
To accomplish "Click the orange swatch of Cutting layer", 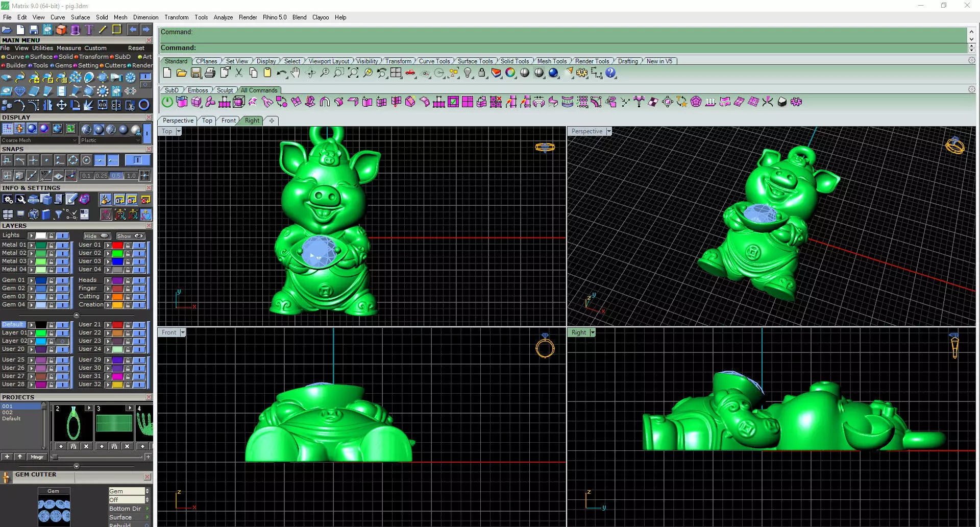I will [x=117, y=297].
